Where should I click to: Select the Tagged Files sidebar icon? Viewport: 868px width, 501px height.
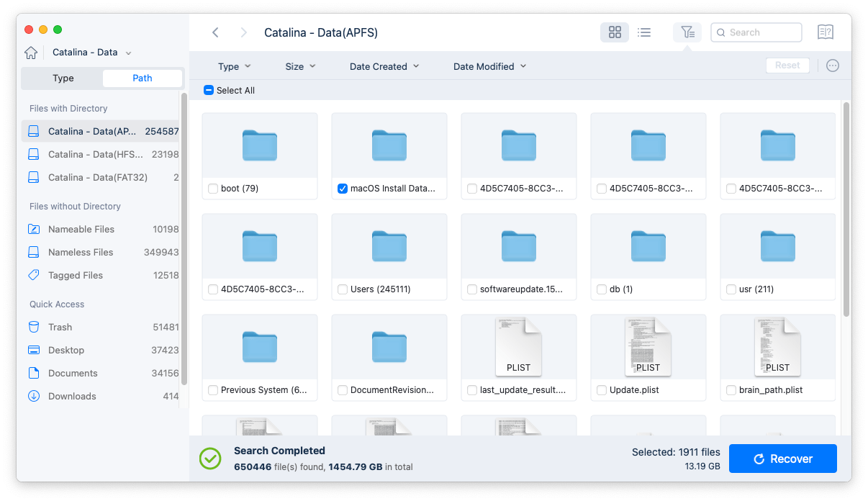pos(34,275)
